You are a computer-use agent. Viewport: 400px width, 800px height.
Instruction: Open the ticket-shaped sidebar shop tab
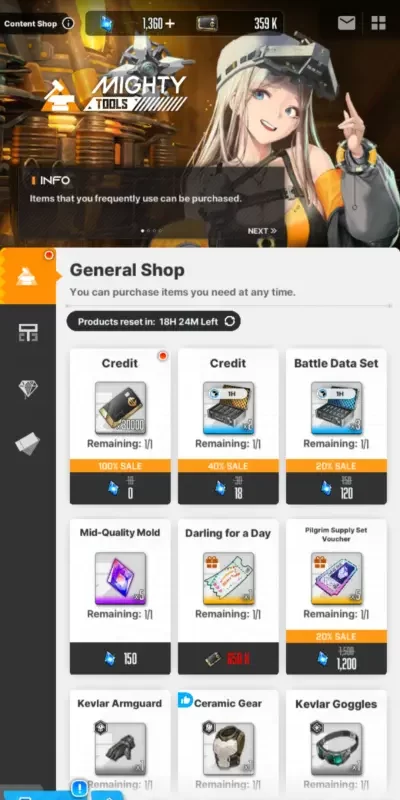click(x=28, y=443)
